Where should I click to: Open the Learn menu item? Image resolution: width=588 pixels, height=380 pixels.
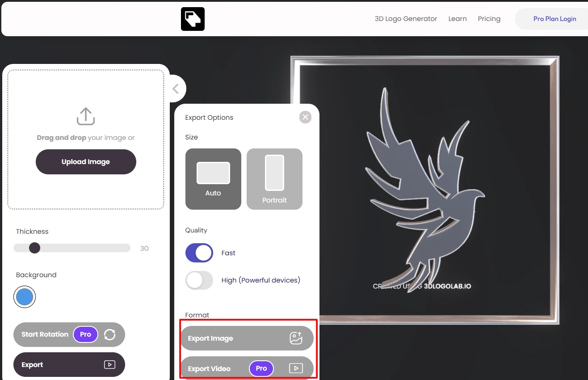tap(457, 18)
